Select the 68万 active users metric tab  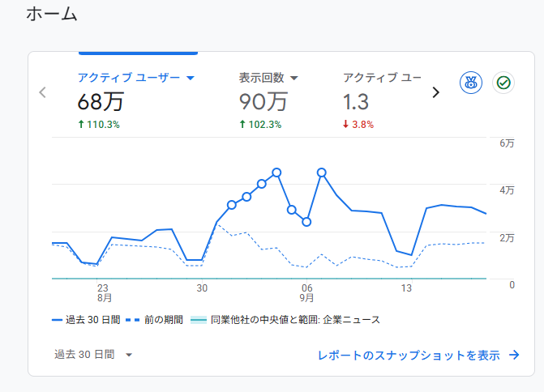(x=135, y=100)
